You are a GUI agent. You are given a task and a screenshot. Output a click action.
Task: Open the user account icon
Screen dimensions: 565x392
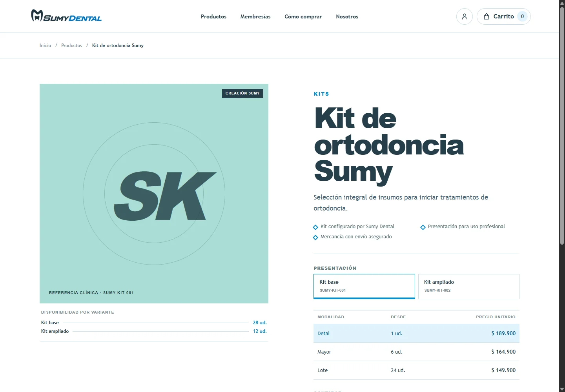pyautogui.click(x=465, y=16)
